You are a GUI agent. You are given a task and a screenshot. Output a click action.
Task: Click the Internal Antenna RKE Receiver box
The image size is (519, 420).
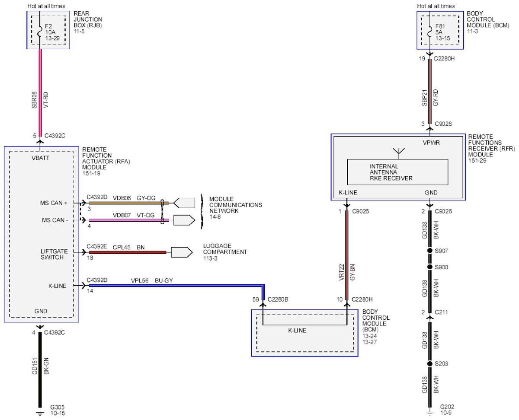click(x=398, y=172)
